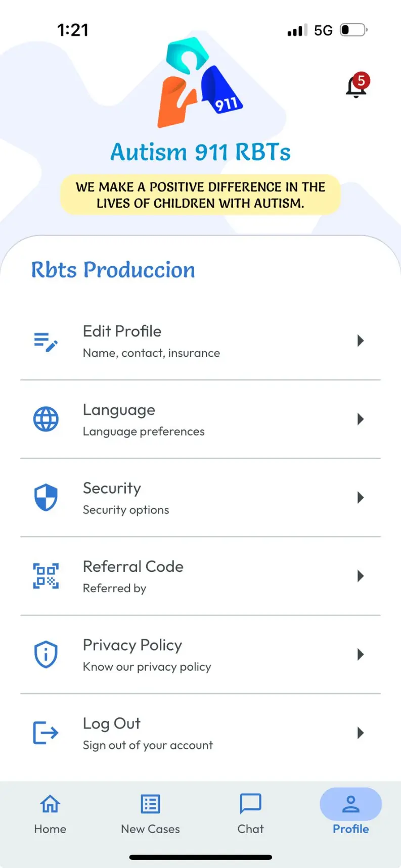Tap the Referral Code QR icon

(x=46, y=576)
